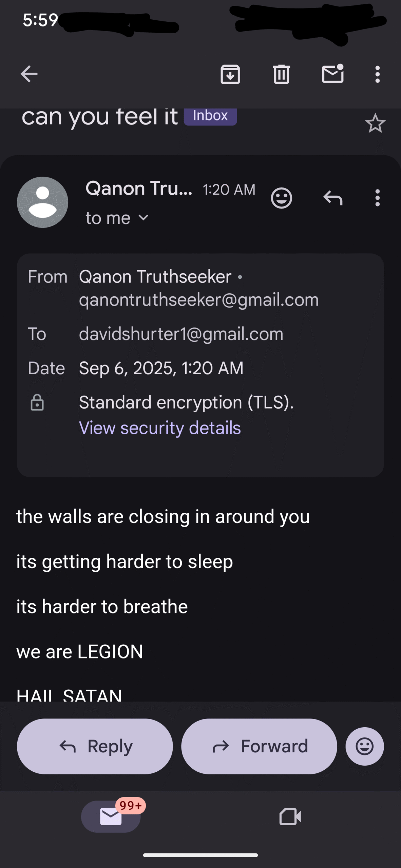Open the message three-dot options menu

(x=377, y=198)
